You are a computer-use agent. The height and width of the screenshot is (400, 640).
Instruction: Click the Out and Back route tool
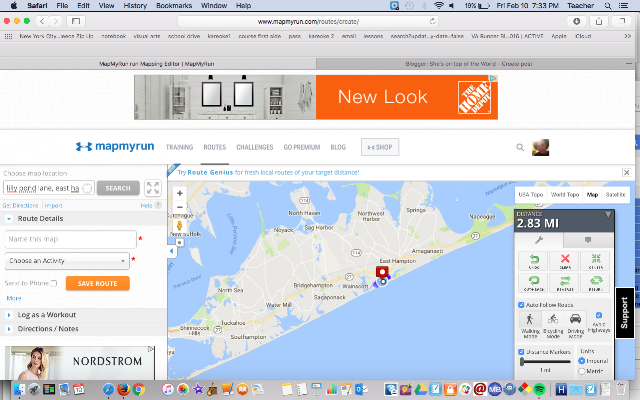tap(533, 283)
